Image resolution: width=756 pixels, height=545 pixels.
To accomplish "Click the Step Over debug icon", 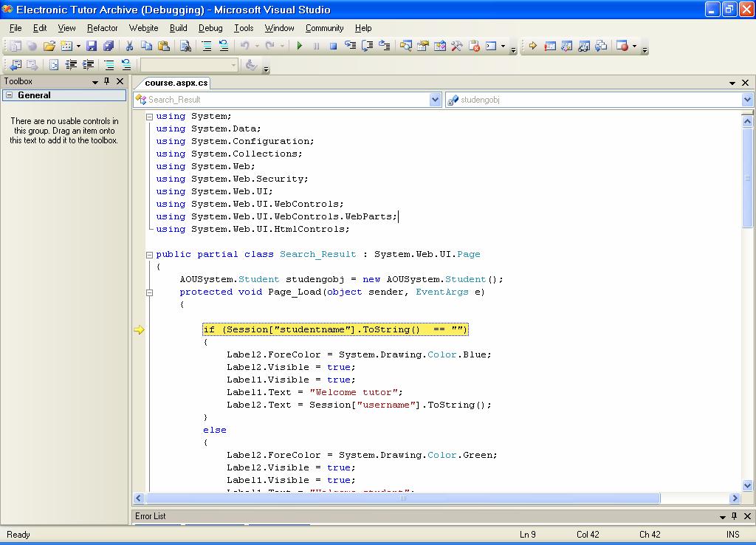I will pos(368,46).
